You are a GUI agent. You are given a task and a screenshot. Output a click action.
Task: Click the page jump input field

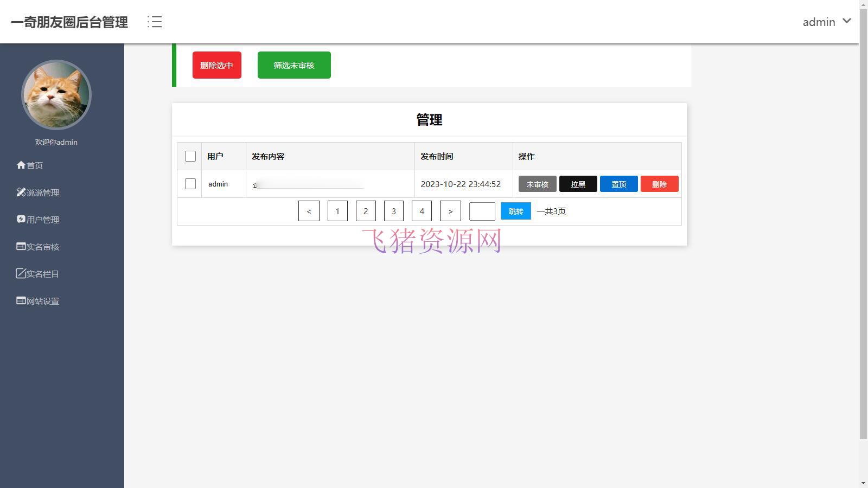(481, 211)
